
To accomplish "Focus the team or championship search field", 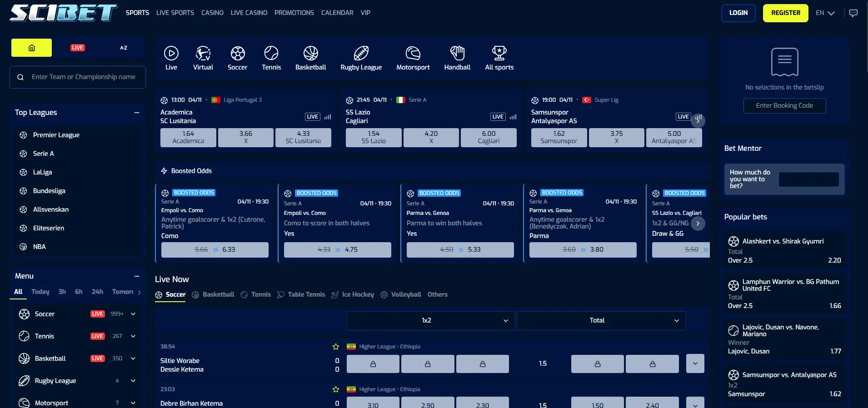I will pyautogui.click(x=78, y=77).
